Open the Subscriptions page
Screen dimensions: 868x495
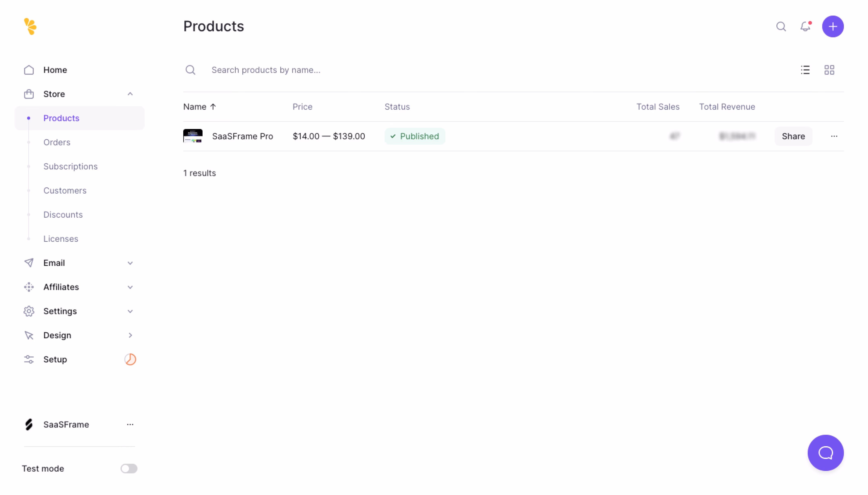70,166
